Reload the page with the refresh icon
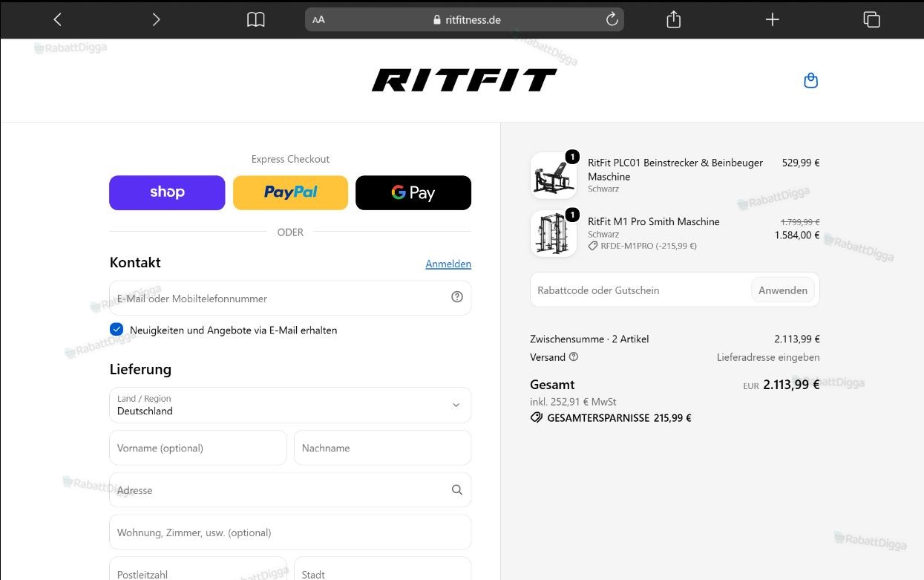Viewport: 924px width, 580px height. click(612, 19)
